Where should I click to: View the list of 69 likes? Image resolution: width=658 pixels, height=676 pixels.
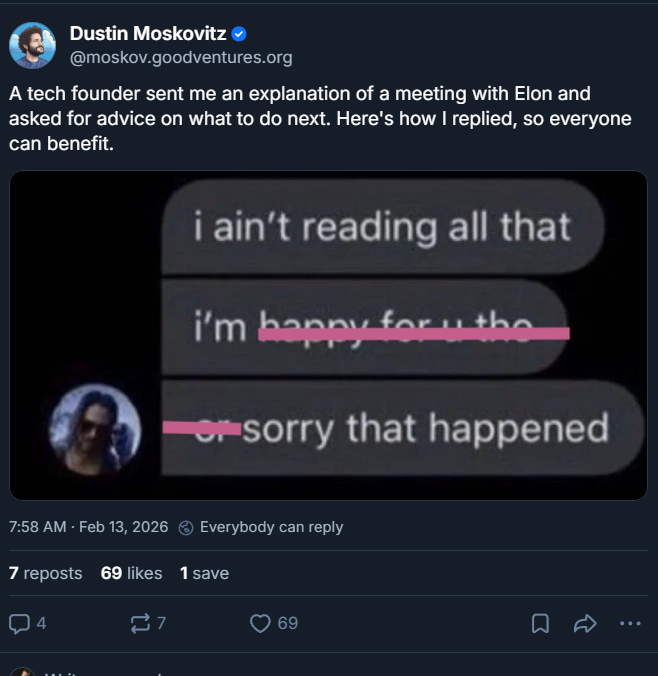(131, 573)
